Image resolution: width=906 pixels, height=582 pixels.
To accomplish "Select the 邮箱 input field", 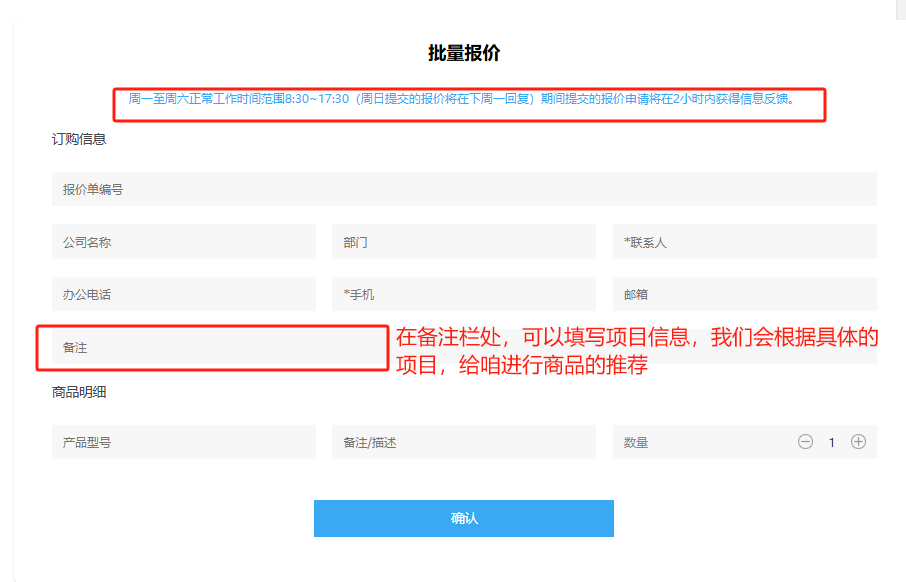I will [745, 294].
